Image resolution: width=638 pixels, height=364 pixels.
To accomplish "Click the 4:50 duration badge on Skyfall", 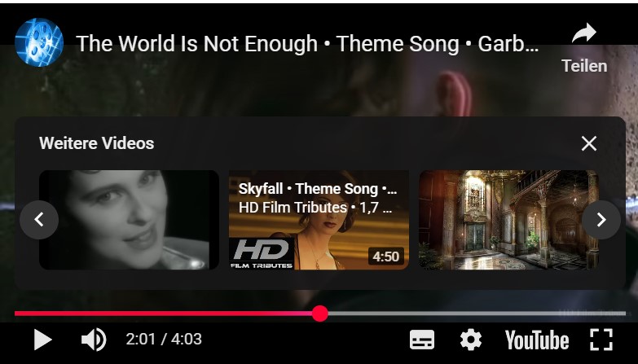I will [x=385, y=257].
